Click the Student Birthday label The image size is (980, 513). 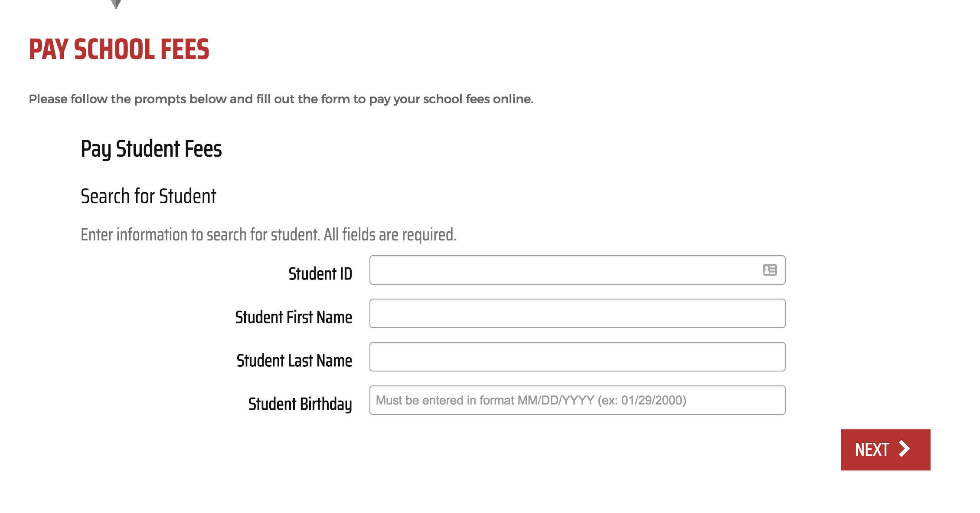(x=300, y=404)
